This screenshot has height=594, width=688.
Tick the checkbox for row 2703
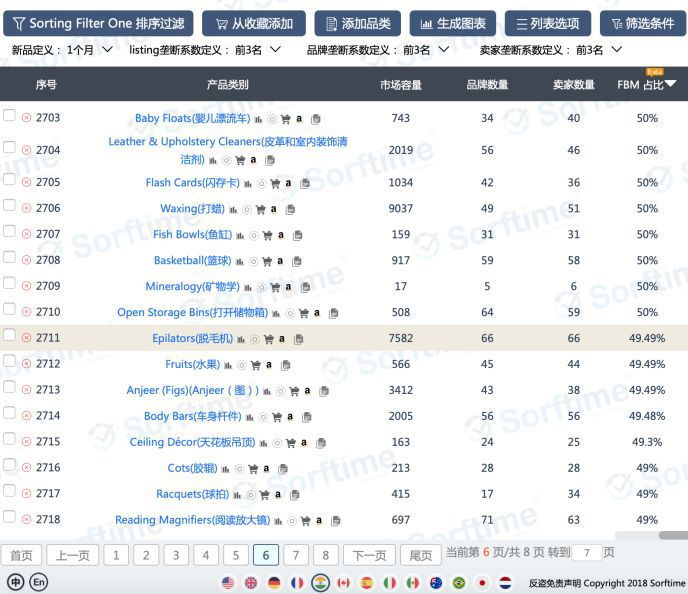pyautogui.click(x=9, y=115)
